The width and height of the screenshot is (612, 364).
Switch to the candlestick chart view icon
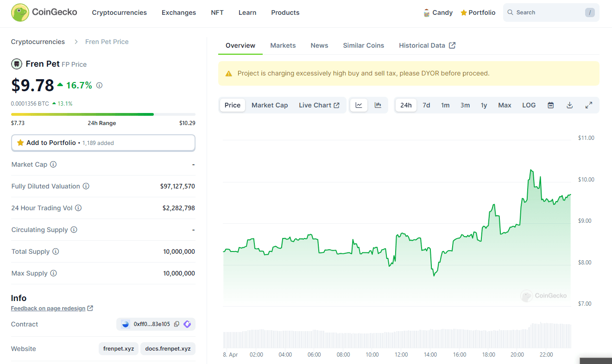[x=378, y=105]
